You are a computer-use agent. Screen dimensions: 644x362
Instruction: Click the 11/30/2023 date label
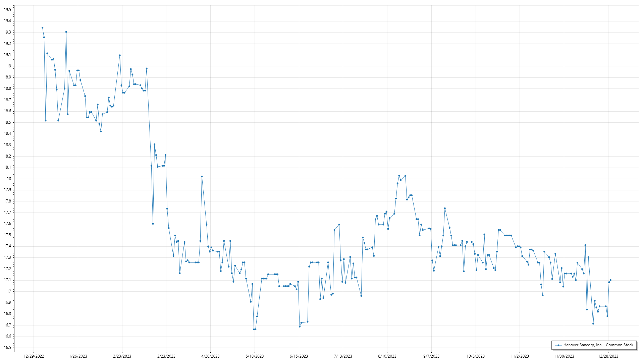click(x=564, y=356)
